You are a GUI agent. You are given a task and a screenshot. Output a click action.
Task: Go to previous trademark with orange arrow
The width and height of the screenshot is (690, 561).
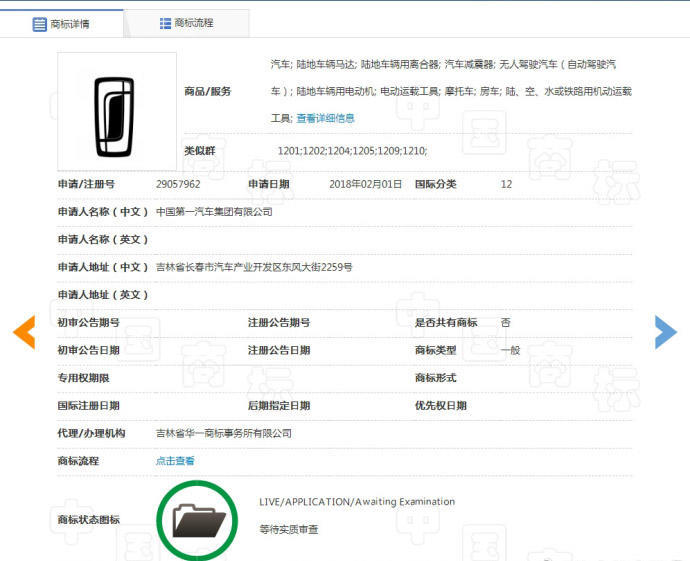tap(24, 332)
